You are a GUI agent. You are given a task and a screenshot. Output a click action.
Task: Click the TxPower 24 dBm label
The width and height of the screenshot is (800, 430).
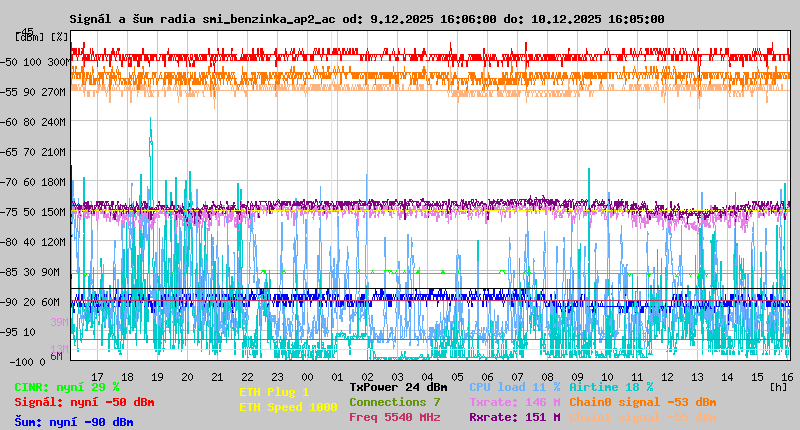click(x=398, y=387)
